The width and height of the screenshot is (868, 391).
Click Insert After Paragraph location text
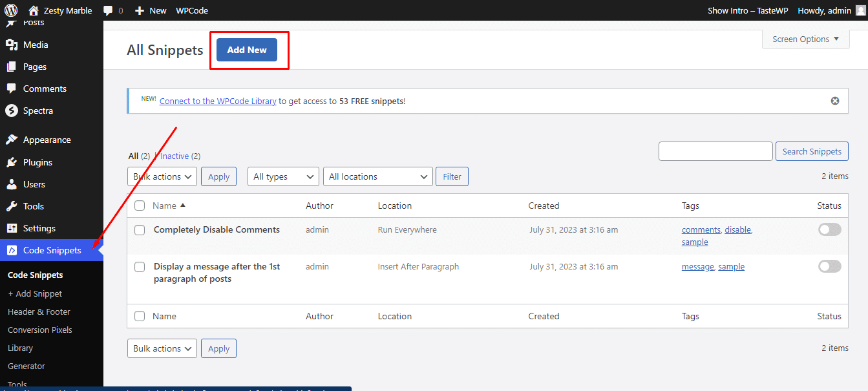pos(418,266)
